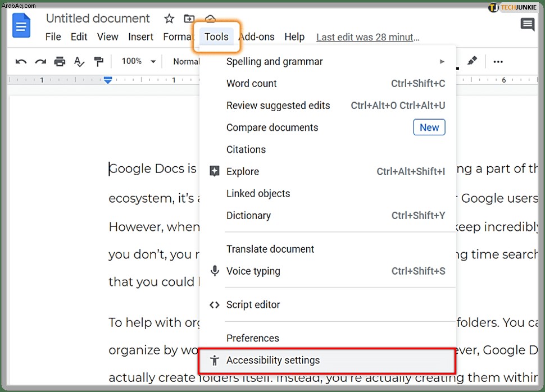Choose Spelling and grammar entry

(x=328, y=62)
